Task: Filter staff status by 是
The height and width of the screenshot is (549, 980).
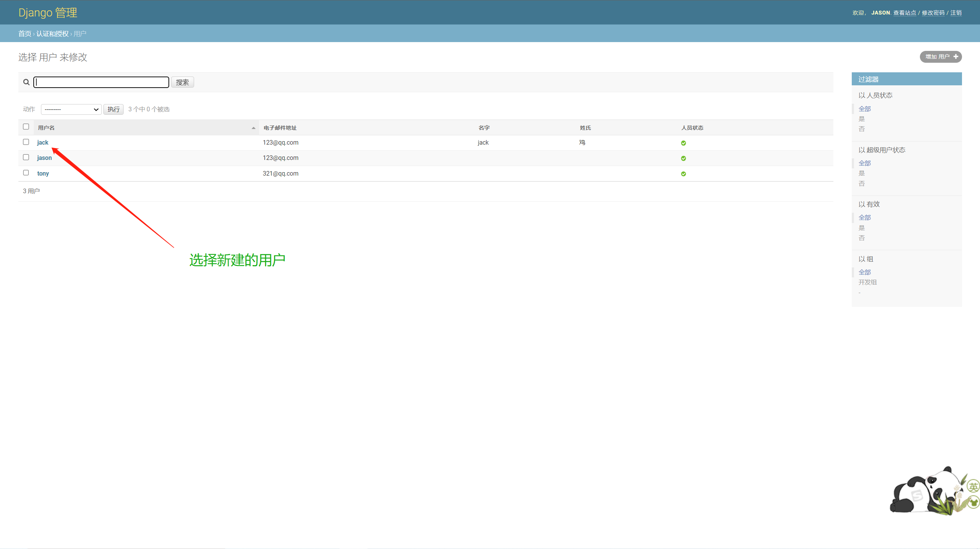Action: coord(861,119)
